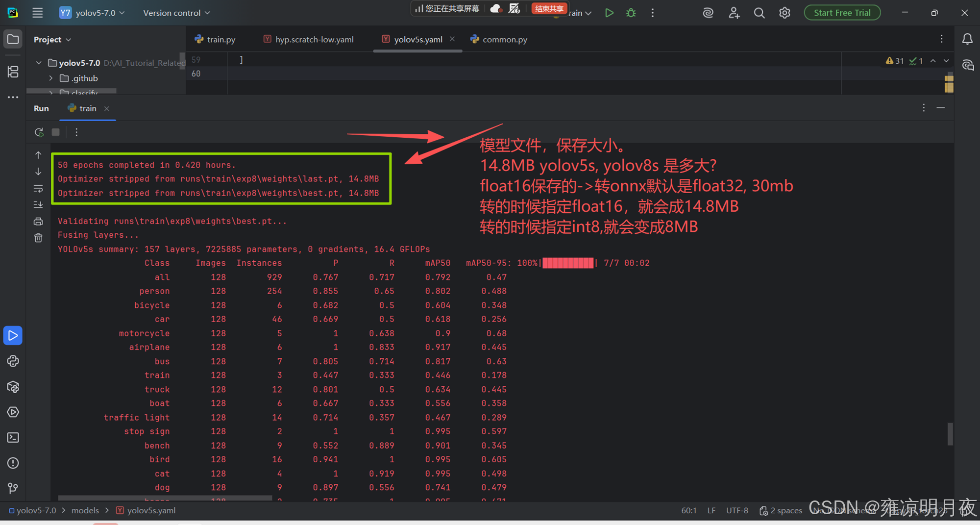
Task: Collapse the yolov5-7.0 root folder
Action: point(39,63)
